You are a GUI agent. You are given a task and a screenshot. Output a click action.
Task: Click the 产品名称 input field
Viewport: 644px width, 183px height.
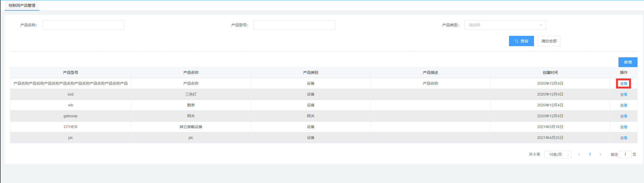click(x=83, y=25)
